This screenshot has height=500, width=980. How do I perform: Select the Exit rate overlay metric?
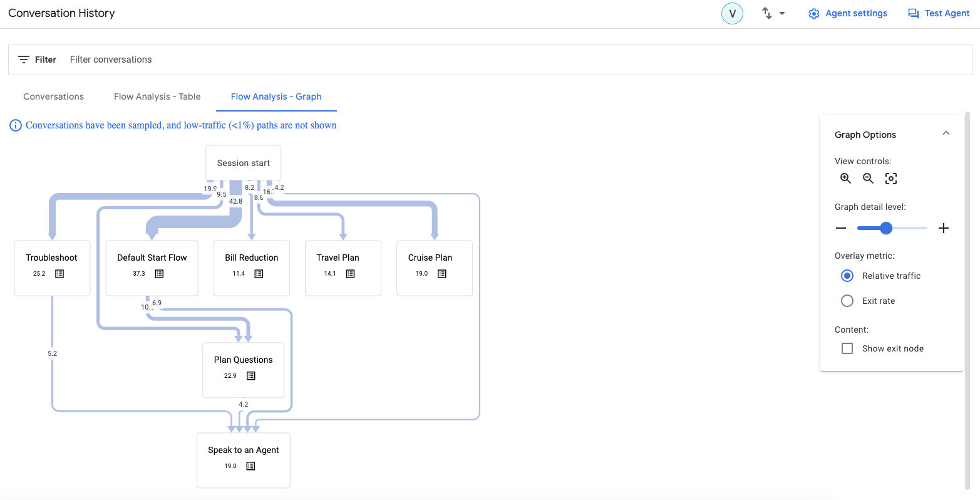847,300
